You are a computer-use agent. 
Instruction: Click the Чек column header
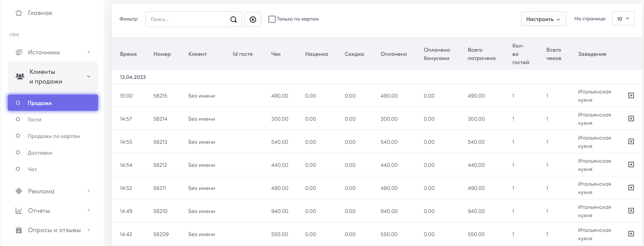click(276, 54)
